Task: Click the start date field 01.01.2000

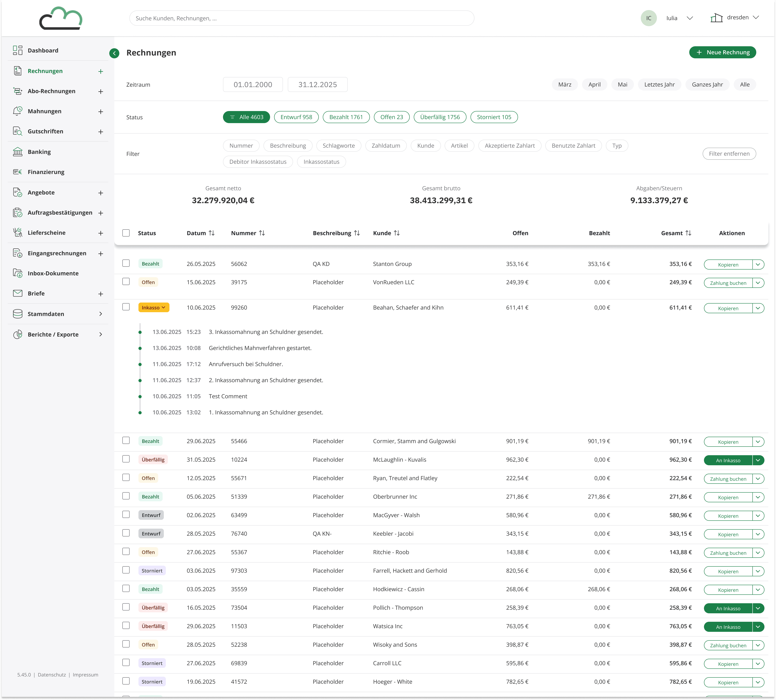Action: tap(253, 85)
